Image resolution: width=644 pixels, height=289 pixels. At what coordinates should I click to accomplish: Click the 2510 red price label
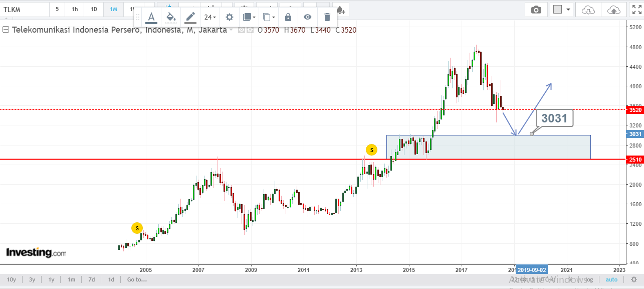[635, 160]
